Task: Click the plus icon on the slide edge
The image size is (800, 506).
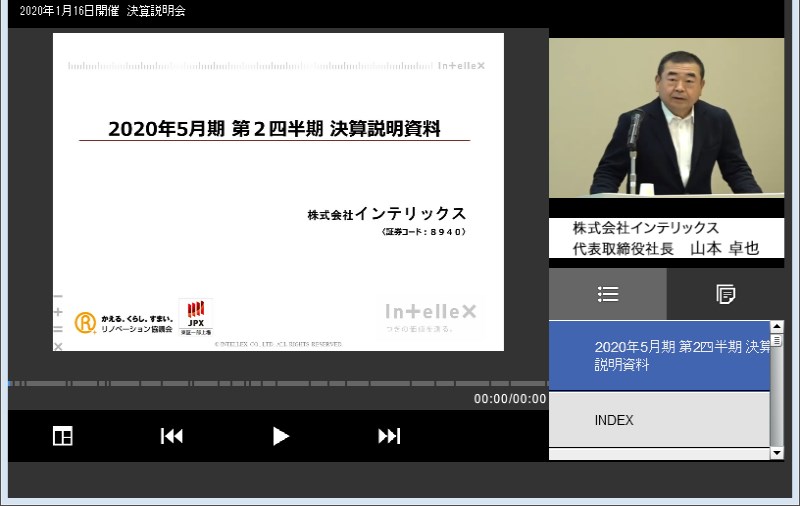Action: coord(58,312)
